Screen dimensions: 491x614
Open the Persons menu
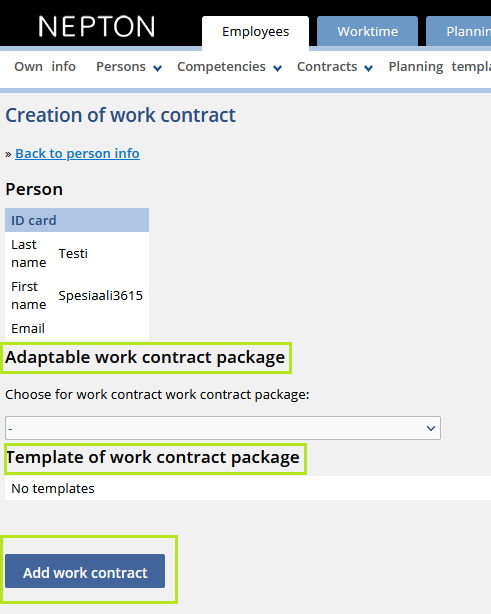click(x=121, y=67)
